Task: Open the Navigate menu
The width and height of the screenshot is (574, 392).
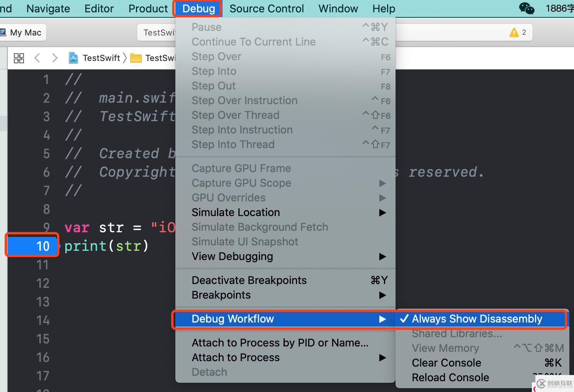Action: point(48,8)
